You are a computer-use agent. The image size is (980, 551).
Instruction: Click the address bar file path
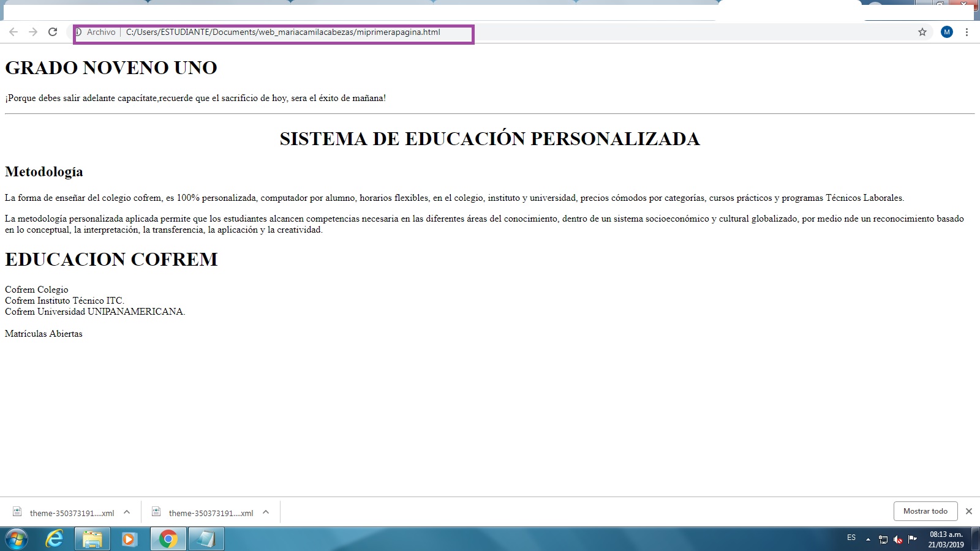[283, 32]
